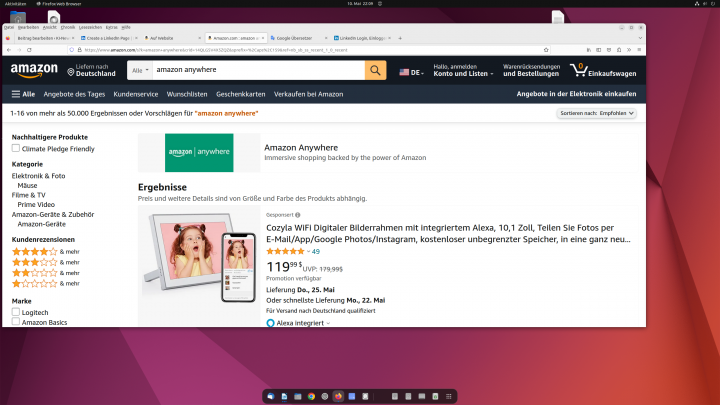This screenshot has height=405, width=720.
Task: Toggle Climate Pledge Friendly checkbox
Action: point(16,148)
